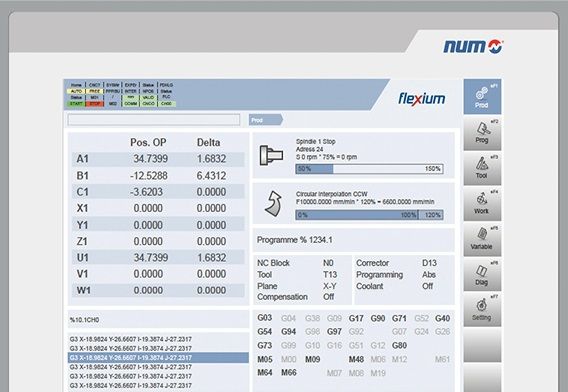Click the active M09 code
Viewport: 568px width, 392px height.
click(x=312, y=359)
